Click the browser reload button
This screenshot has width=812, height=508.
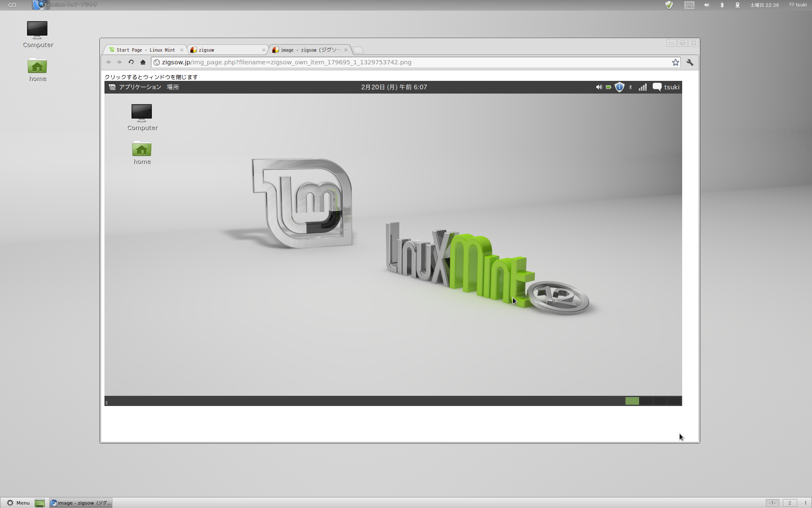(x=131, y=62)
